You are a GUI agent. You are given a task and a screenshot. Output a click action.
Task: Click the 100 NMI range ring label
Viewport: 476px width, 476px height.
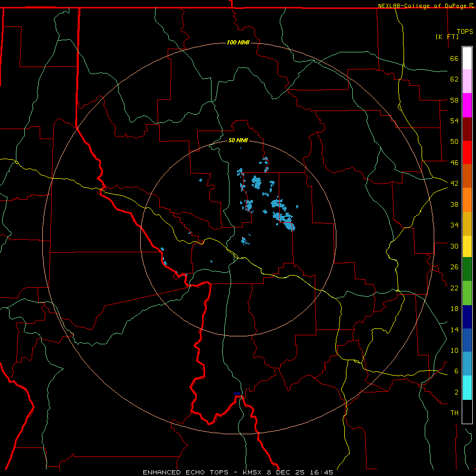238,42
